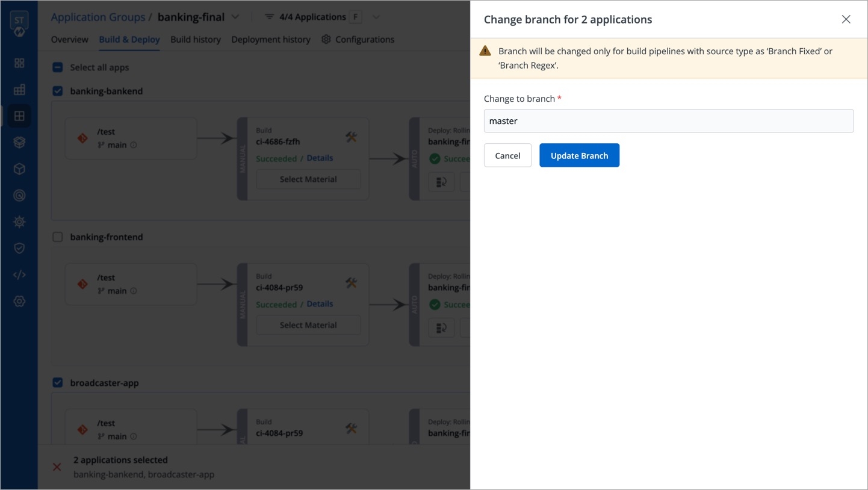Toggle the Select all apps checkbox
This screenshot has width=868, height=490.
click(x=58, y=67)
